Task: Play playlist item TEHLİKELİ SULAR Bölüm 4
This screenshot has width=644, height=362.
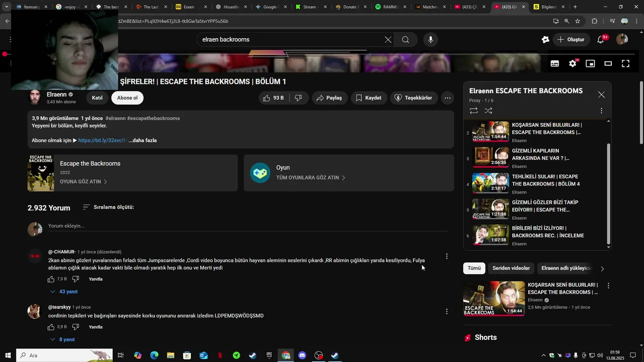Action: (536, 184)
